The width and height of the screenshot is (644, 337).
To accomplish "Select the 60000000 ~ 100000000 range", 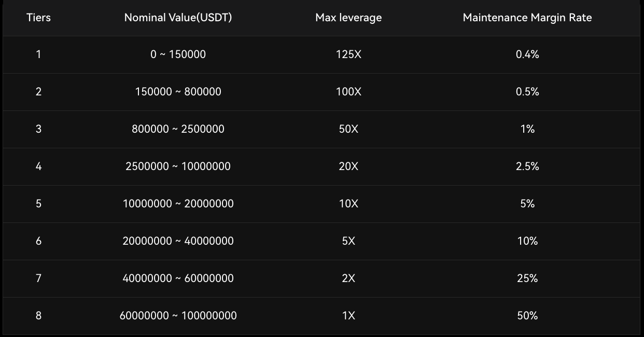I will coord(178,316).
